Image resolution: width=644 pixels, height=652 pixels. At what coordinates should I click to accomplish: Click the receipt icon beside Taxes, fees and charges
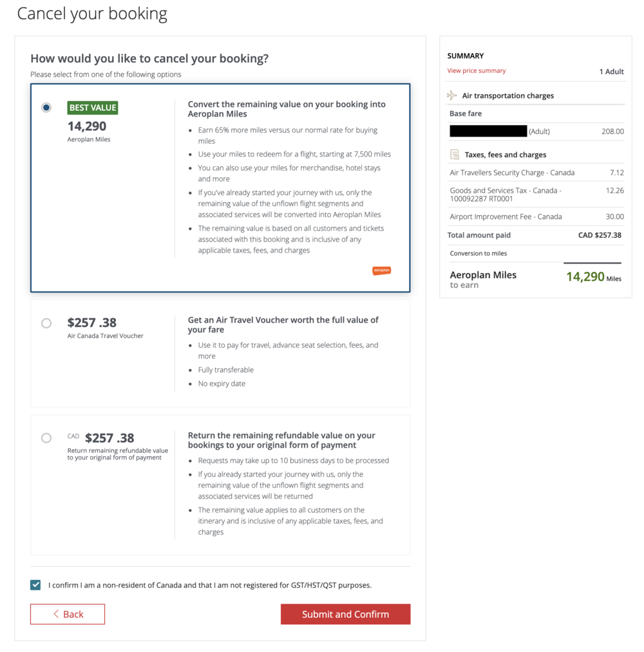[454, 155]
